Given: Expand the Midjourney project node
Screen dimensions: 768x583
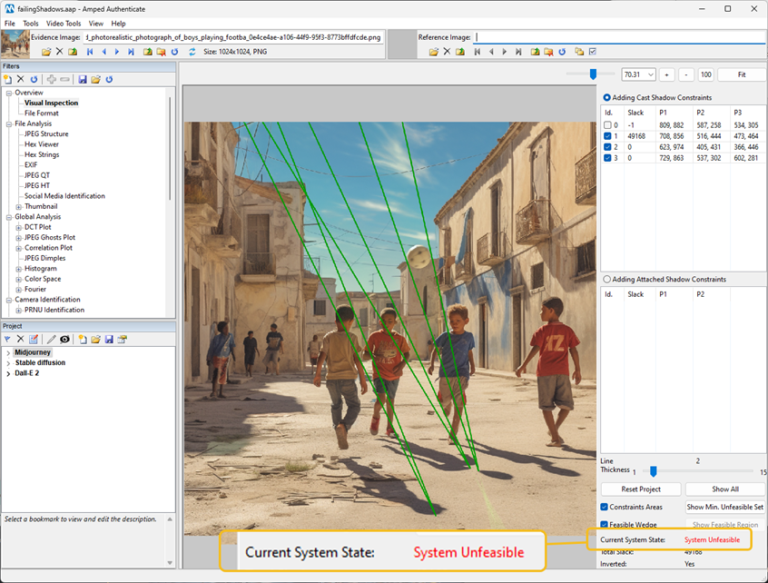Looking at the screenshot, I should (x=8, y=352).
